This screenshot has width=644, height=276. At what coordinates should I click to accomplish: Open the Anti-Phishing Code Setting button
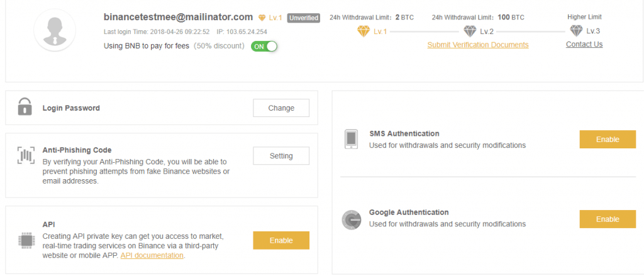pyautogui.click(x=281, y=156)
